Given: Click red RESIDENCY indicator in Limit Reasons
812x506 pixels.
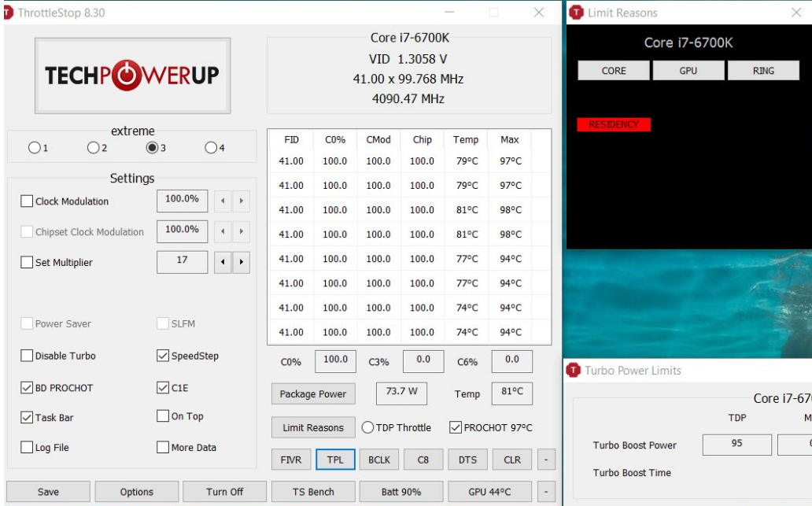Looking at the screenshot, I should 614,124.
